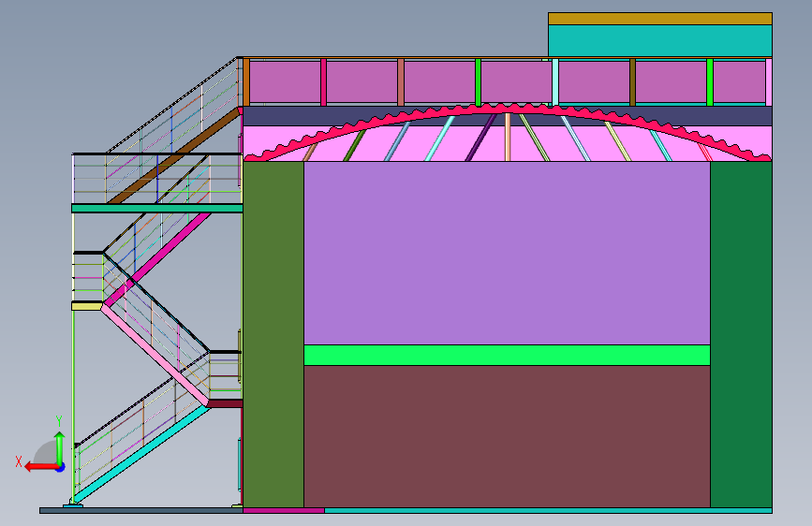Select the magenta base strip under the left column

pos(284,510)
